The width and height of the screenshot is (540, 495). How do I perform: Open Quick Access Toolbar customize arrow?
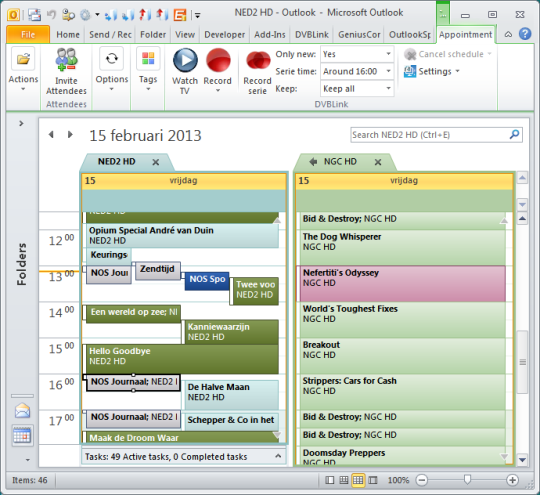point(197,15)
